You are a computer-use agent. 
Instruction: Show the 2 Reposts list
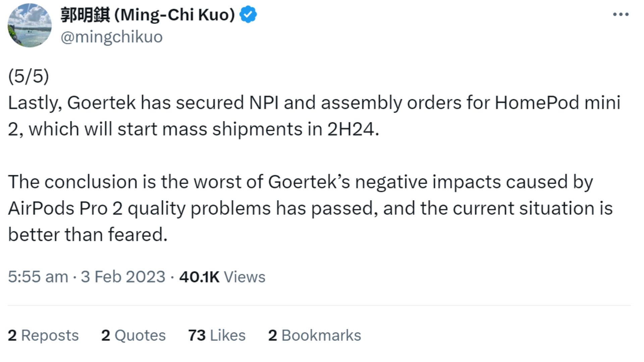pos(43,335)
